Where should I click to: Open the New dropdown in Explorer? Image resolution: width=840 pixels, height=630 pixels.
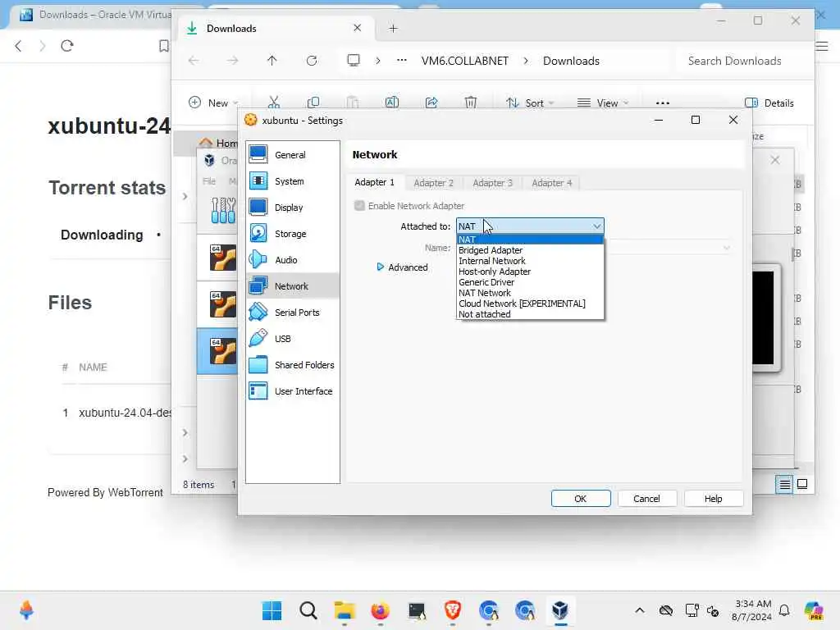tap(212, 103)
